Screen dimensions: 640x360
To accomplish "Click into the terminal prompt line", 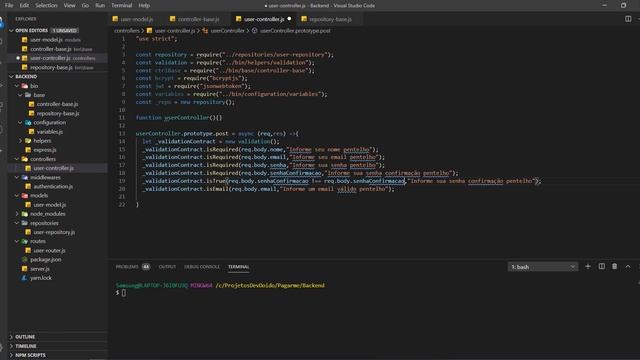I will 123,293.
